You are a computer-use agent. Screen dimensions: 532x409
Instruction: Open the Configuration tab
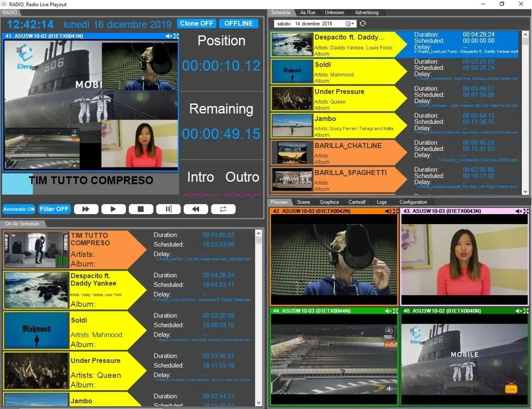tap(413, 202)
